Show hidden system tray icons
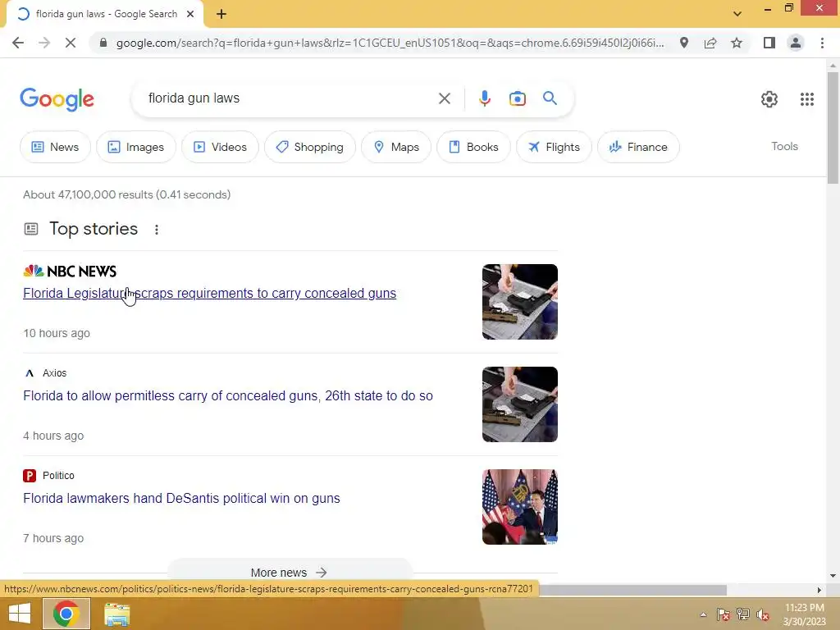 coord(703,614)
